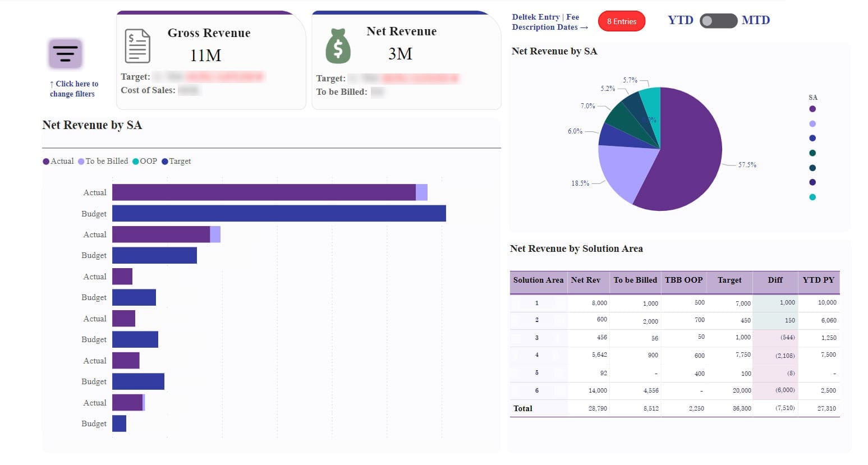The height and width of the screenshot is (465, 868).
Task: Select the Actual legend marker in bar chart
Action: point(46,162)
